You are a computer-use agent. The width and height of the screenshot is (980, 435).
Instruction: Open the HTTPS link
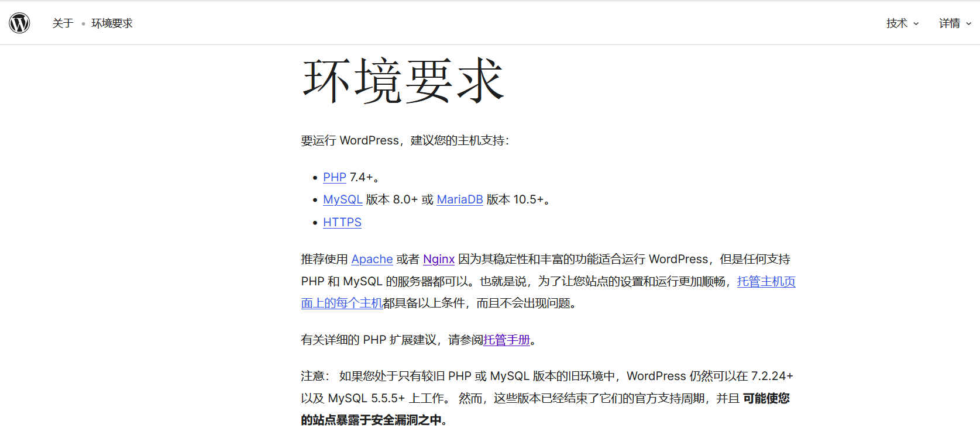click(x=342, y=222)
